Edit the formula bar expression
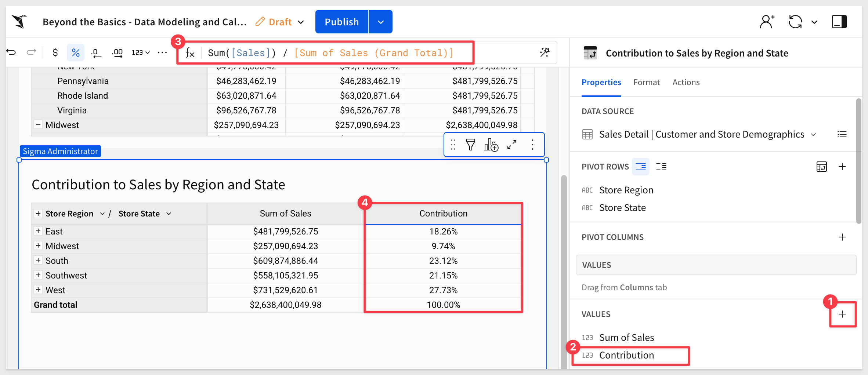Image resolution: width=868 pixels, height=375 pixels. [x=330, y=53]
